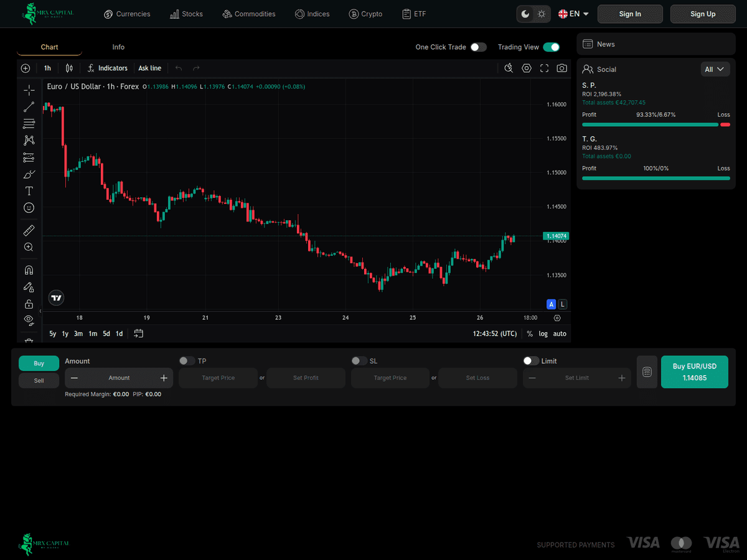Screen dimensions: 747x560
Task: Click the redo arrow in chart toolbar
Action: pos(196,68)
